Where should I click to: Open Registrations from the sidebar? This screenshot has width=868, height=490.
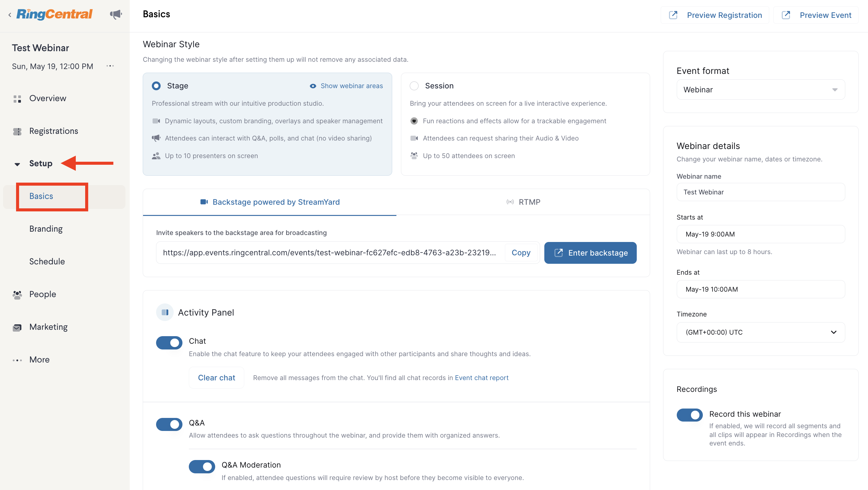53,131
